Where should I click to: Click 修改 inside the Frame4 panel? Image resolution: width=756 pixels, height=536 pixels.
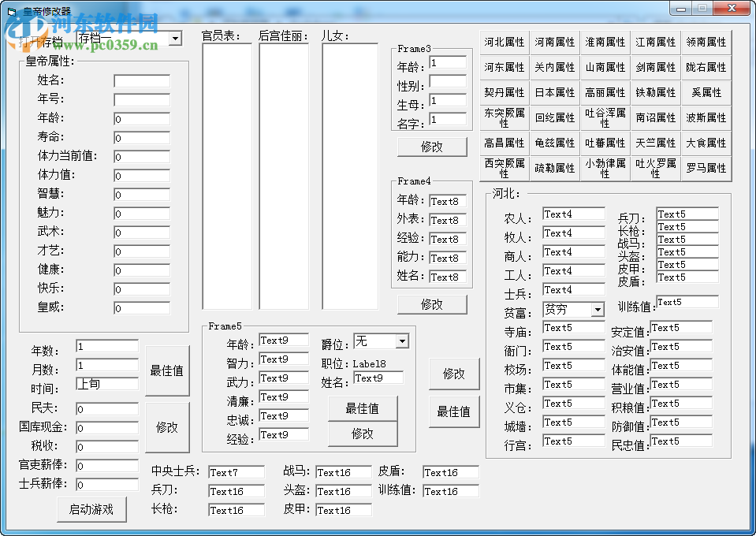pyautogui.click(x=432, y=303)
